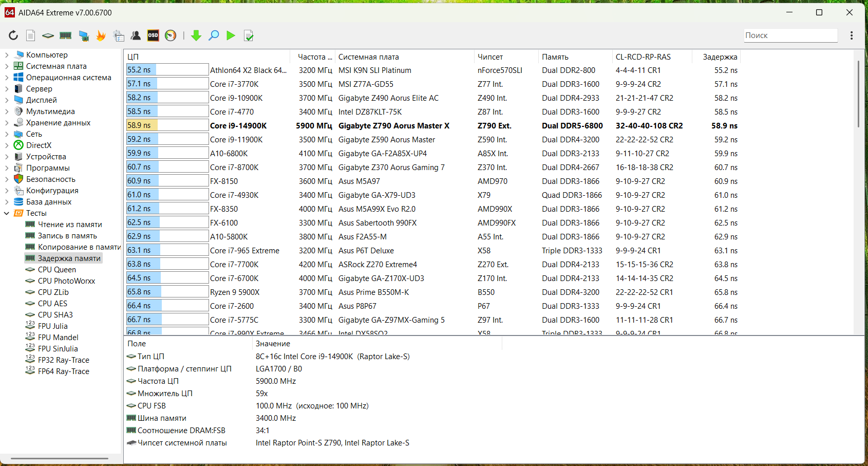Open the FP64 Ray-Trace benchmark
The image size is (868, 466).
coord(64,371)
